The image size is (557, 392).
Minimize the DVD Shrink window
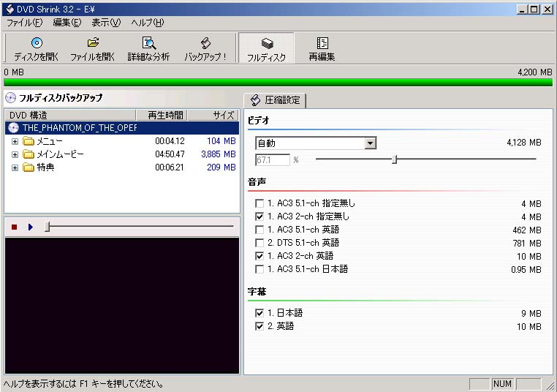click(x=522, y=10)
